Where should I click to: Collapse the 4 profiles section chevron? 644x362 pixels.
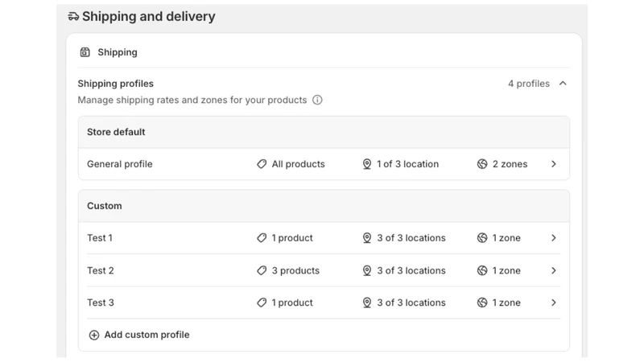(563, 84)
